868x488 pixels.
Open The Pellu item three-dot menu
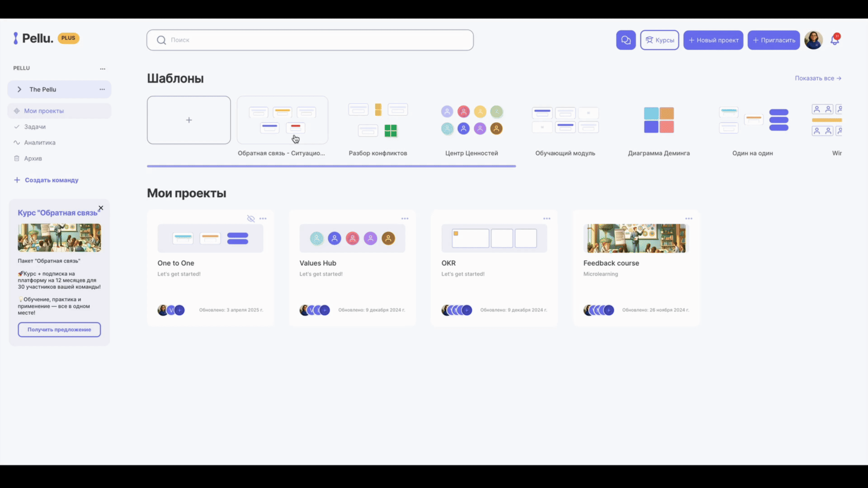102,89
